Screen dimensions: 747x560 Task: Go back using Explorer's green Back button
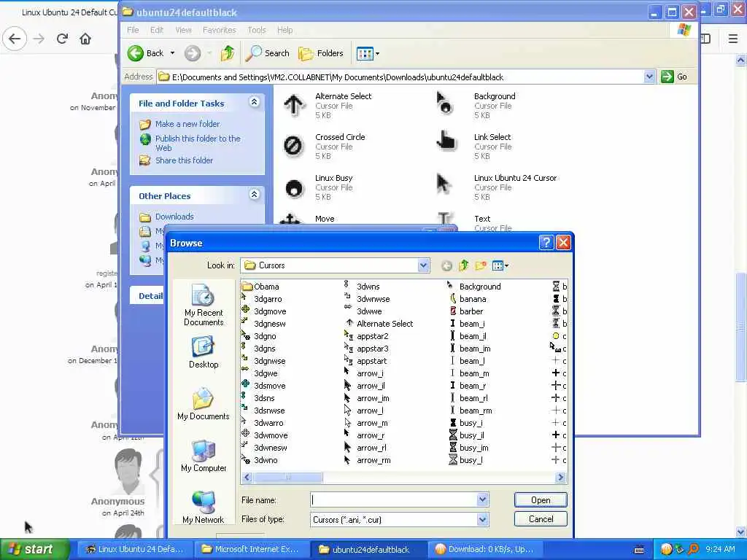pos(146,53)
